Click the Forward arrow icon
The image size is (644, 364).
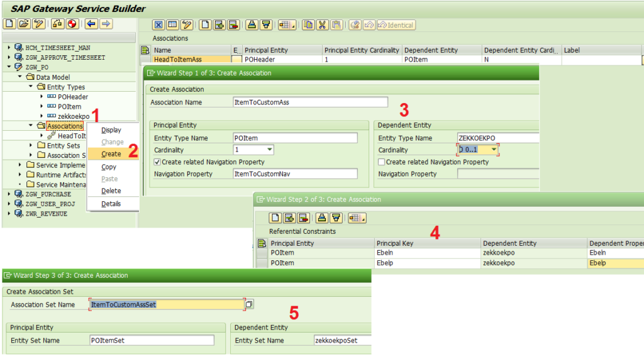click(x=106, y=24)
